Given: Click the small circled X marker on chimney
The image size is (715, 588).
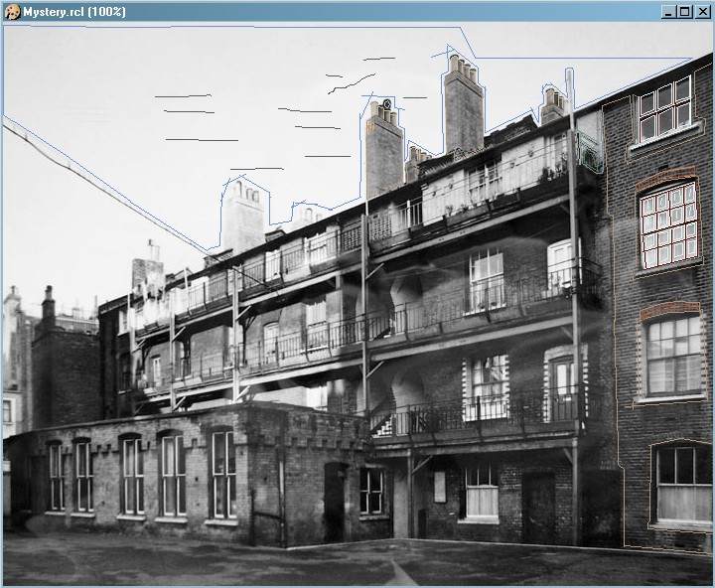Looking at the screenshot, I should coord(386,103).
